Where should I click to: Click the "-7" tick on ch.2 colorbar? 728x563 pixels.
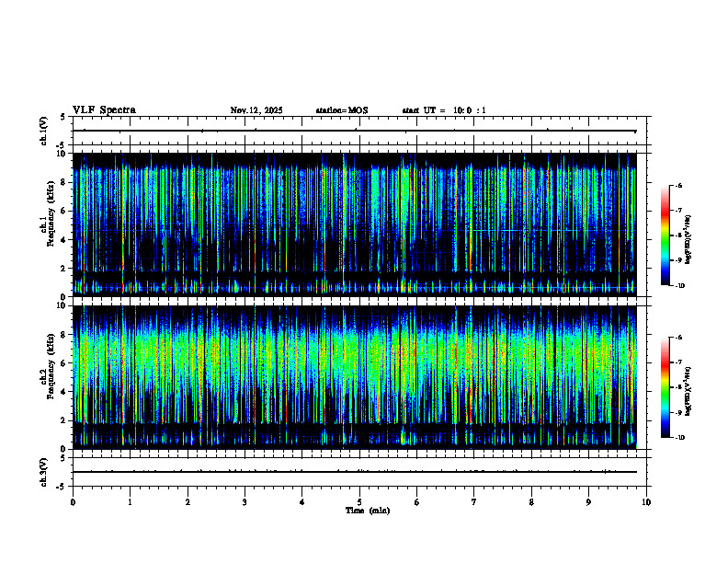tap(678, 362)
